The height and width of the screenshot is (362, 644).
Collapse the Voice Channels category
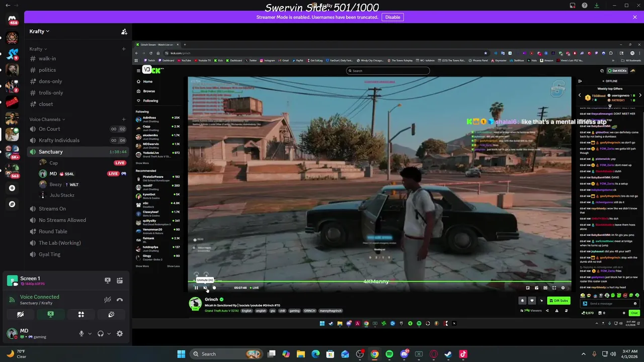tap(47, 119)
